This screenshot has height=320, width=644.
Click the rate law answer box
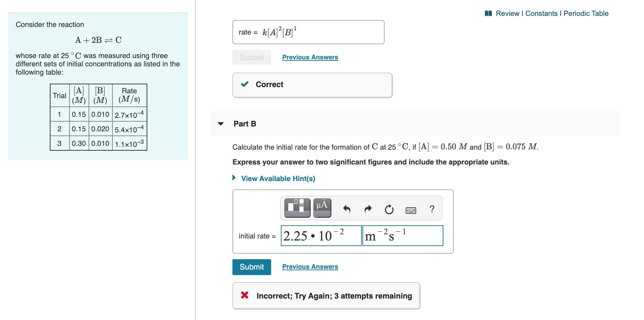[x=308, y=32]
